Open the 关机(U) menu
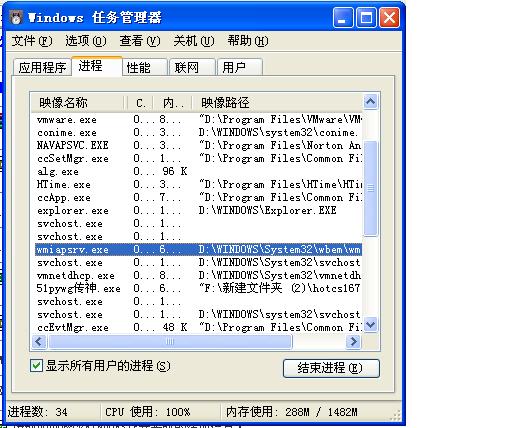 coord(194,41)
